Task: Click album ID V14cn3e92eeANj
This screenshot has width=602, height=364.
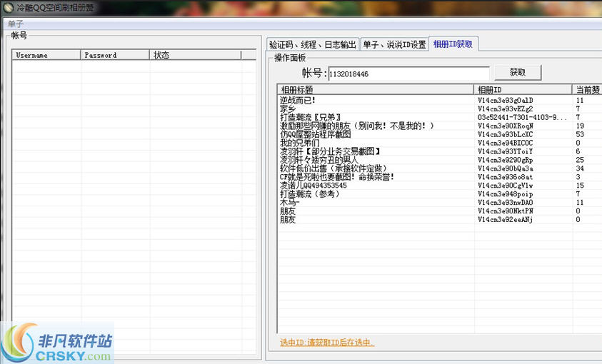Action: 506,219
